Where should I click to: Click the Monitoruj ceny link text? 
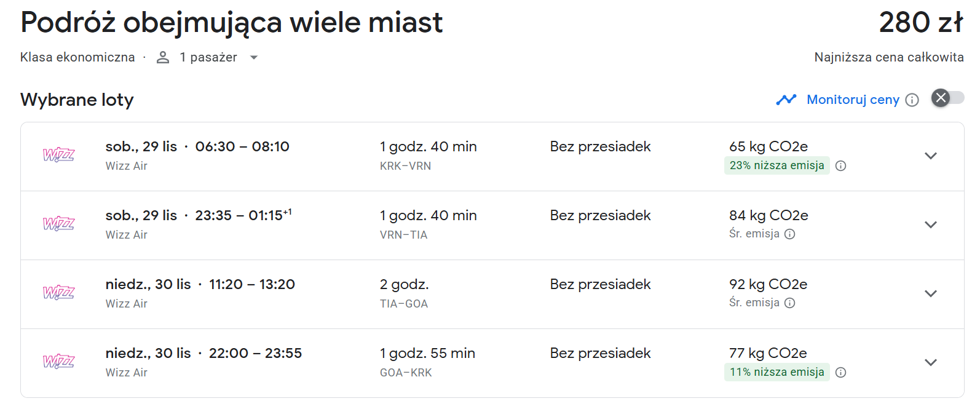pyautogui.click(x=853, y=100)
